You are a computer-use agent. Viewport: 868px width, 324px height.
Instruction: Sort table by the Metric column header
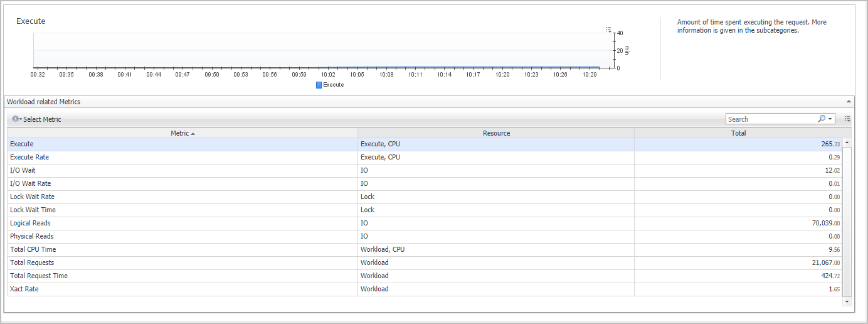[182, 133]
